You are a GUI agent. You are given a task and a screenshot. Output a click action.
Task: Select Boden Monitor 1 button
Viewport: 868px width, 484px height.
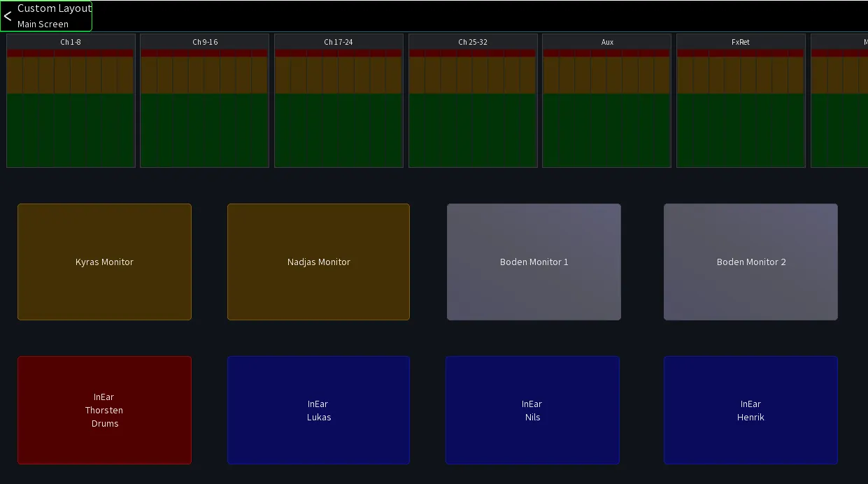534,262
